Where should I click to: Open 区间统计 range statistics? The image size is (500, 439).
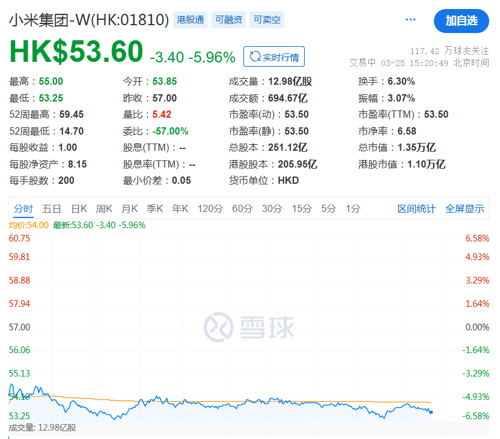point(416,209)
